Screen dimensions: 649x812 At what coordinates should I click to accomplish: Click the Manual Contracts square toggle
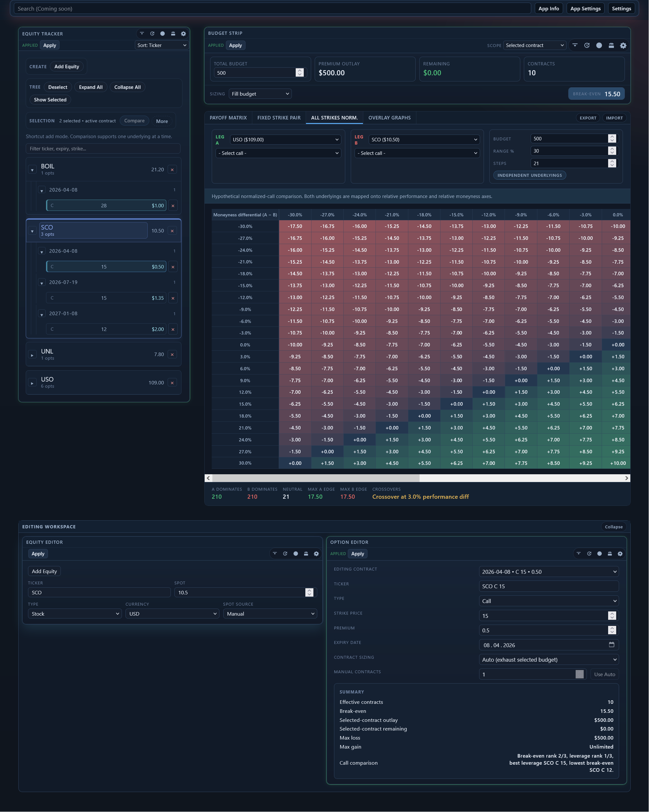[x=579, y=674]
